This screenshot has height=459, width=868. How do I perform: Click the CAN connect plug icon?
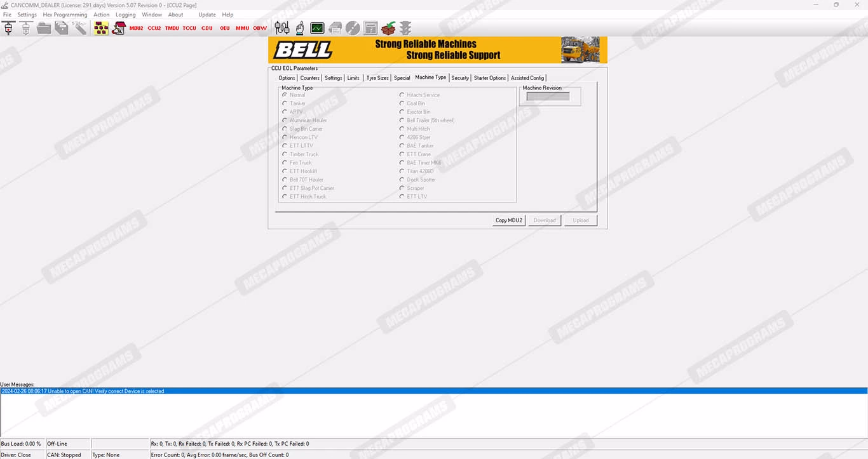8,28
